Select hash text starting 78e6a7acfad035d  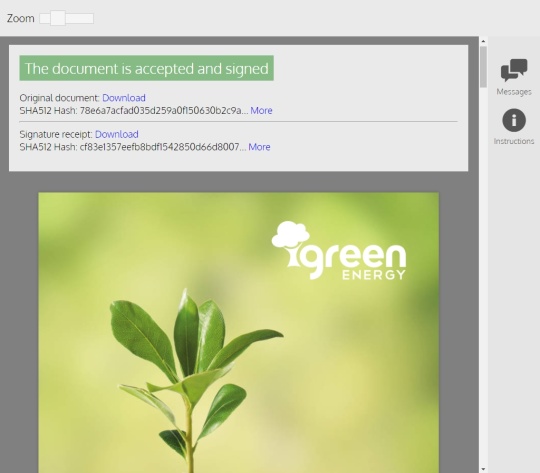(164, 111)
